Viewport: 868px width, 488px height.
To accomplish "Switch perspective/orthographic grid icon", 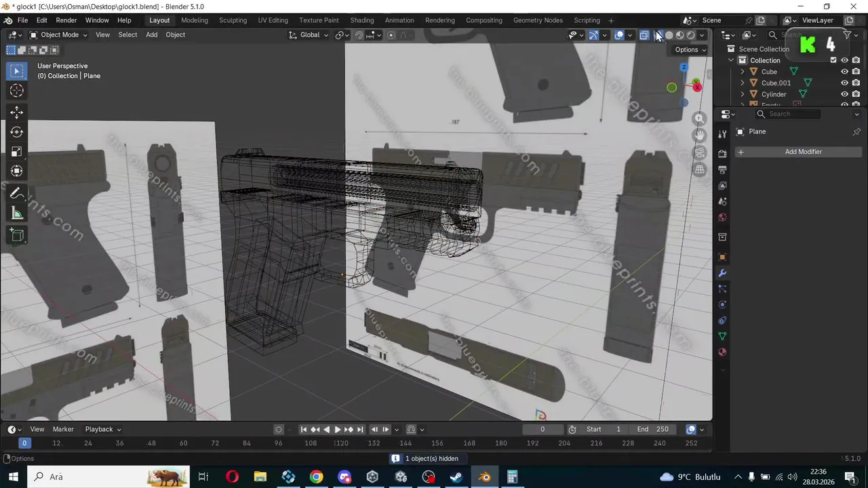I will tap(699, 169).
